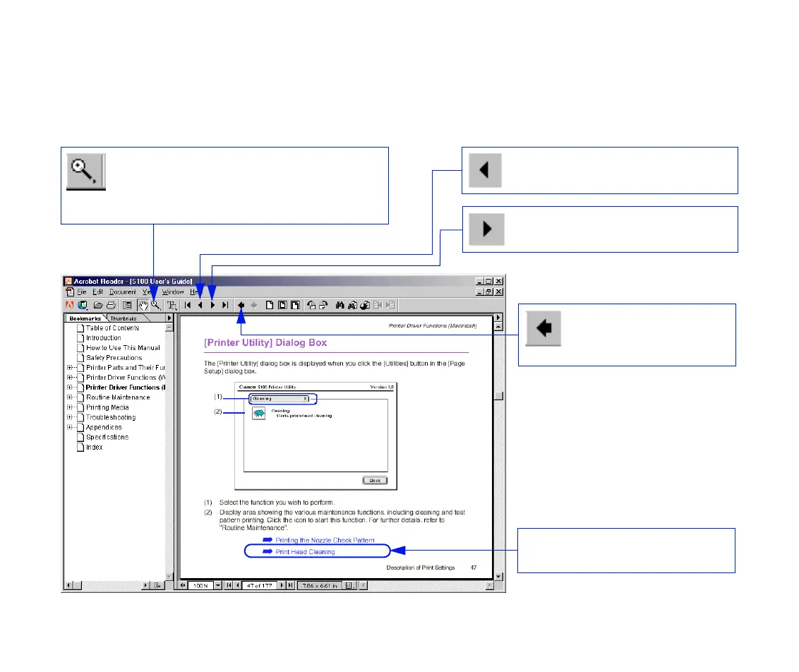
Task: Open the Window menu
Action: point(173,292)
